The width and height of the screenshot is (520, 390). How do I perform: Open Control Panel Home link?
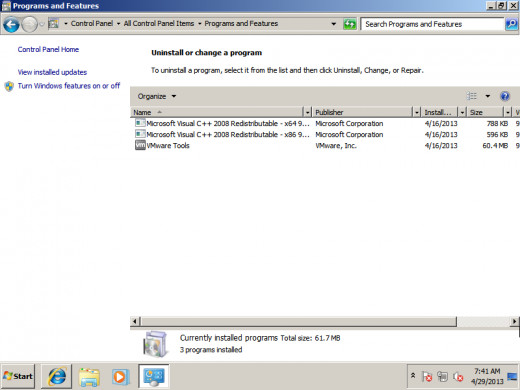click(48, 49)
